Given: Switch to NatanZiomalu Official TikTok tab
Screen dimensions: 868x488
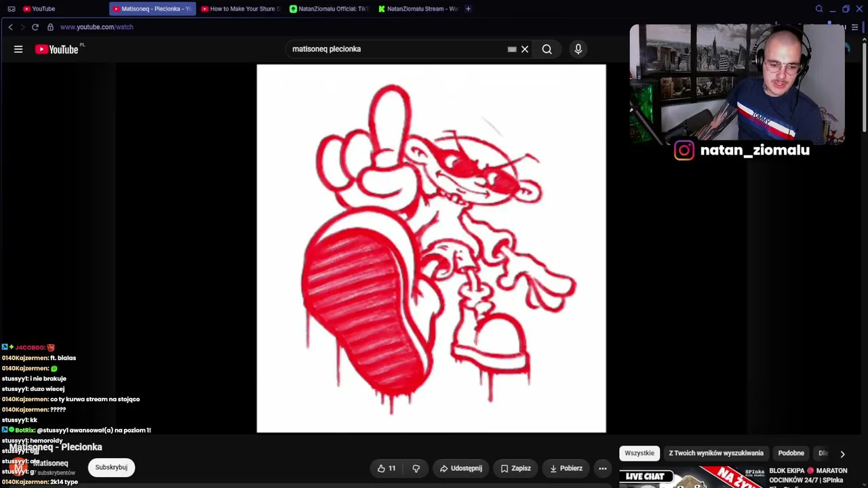Looking at the screenshot, I should (329, 9).
